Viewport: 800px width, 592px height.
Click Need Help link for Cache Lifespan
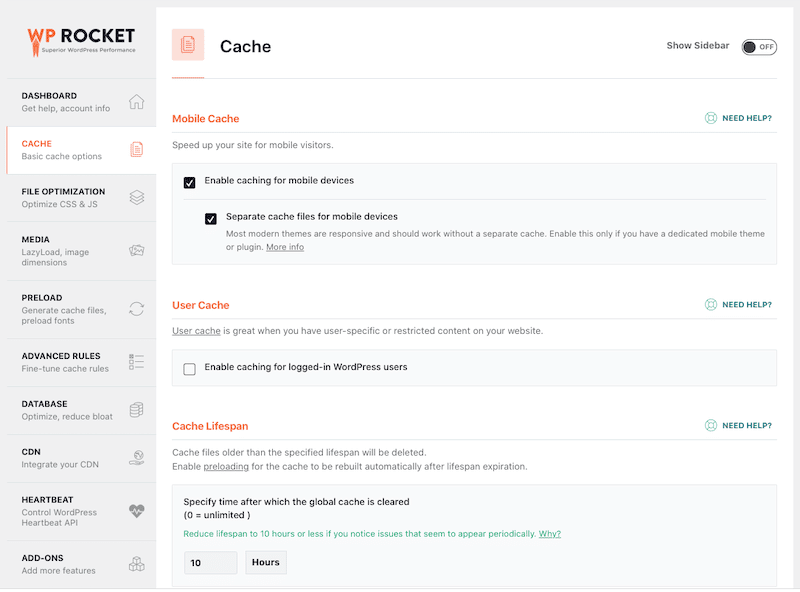coord(746,426)
